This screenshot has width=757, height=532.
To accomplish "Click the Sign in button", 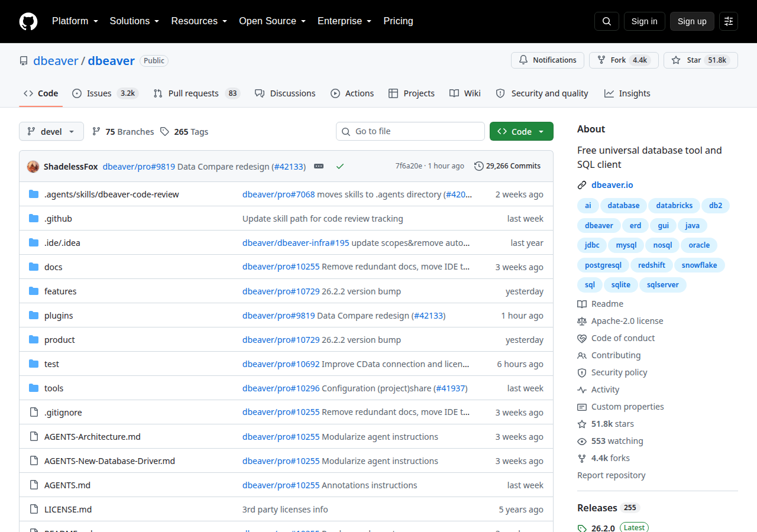I will click(645, 21).
